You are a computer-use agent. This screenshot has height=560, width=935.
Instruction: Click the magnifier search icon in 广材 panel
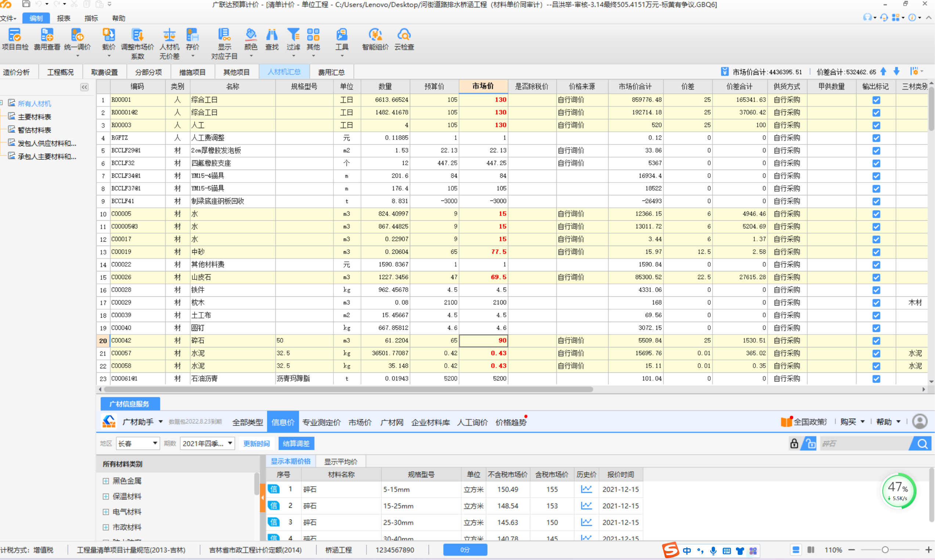click(x=922, y=443)
